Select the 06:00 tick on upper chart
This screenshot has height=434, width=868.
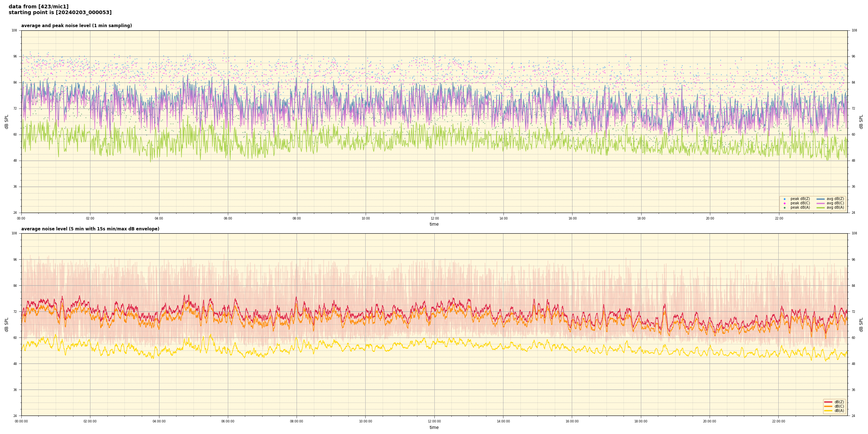(228, 218)
